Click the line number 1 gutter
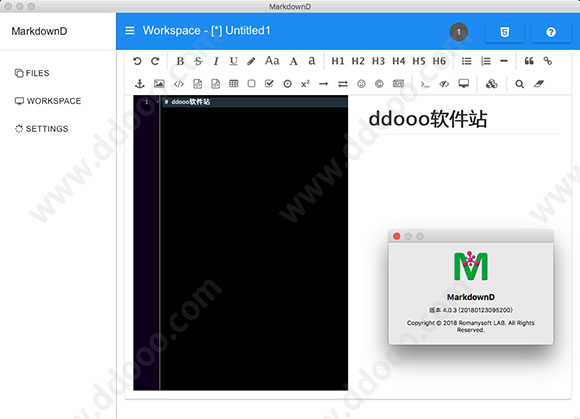 147,102
